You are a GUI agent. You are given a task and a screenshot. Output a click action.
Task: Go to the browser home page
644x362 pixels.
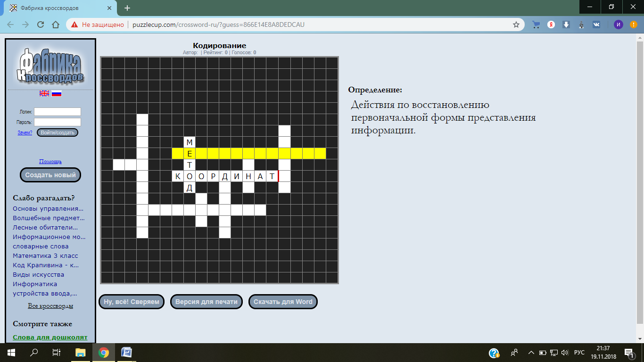pos(56,25)
